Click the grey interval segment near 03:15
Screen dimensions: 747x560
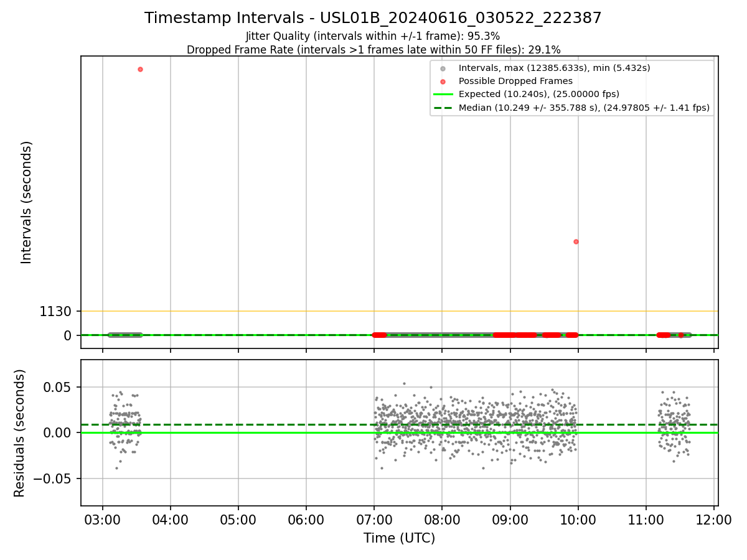pos(125,335)
